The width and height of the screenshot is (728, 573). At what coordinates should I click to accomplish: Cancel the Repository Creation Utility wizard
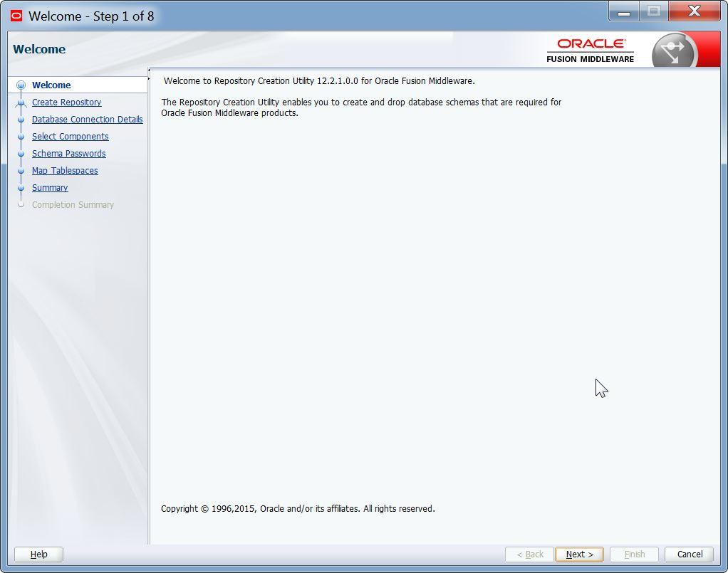(x=690, y=554)
